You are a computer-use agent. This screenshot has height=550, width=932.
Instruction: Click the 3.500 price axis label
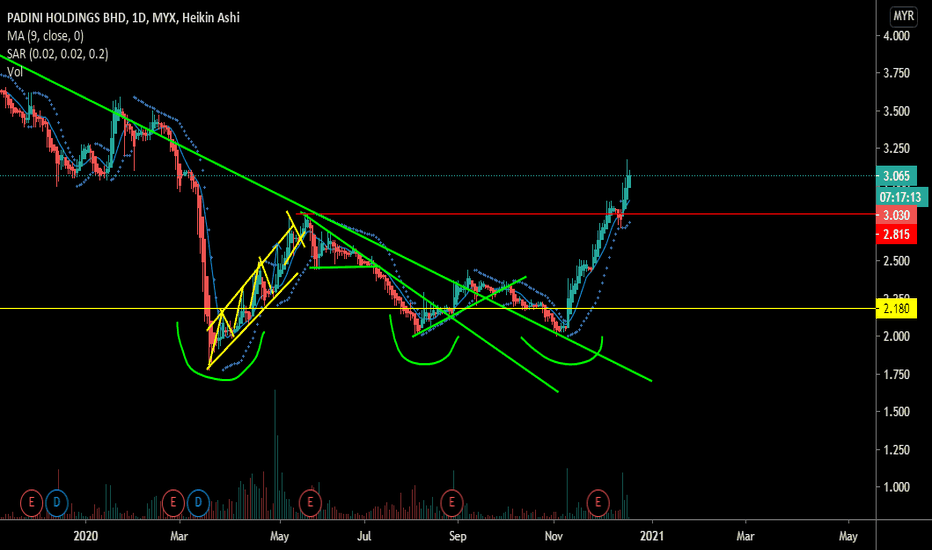pyautogui.click(x=896, y=111)
